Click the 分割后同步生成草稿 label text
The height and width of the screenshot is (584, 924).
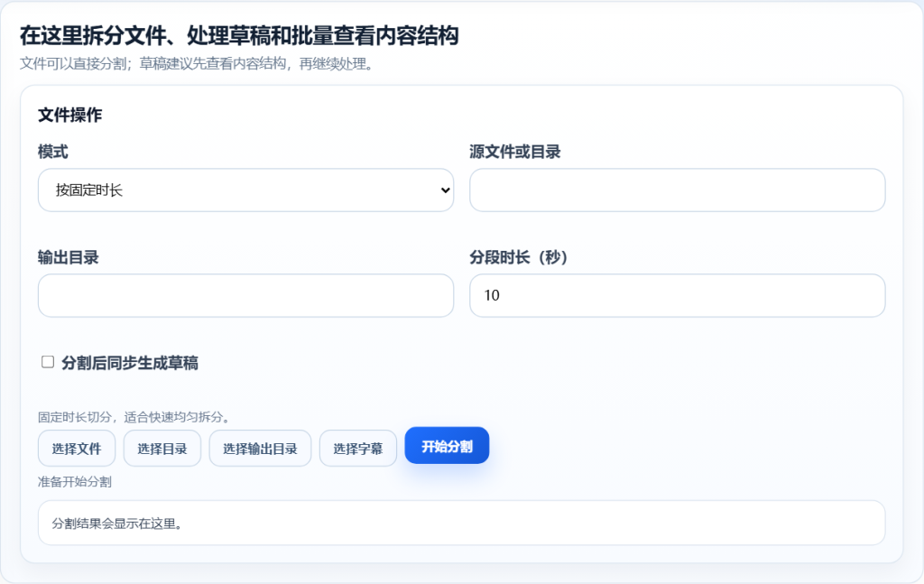coord(129,363)
